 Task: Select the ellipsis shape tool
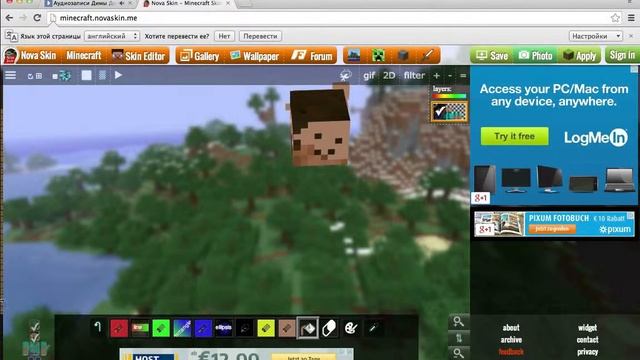(x=224, y=328)
